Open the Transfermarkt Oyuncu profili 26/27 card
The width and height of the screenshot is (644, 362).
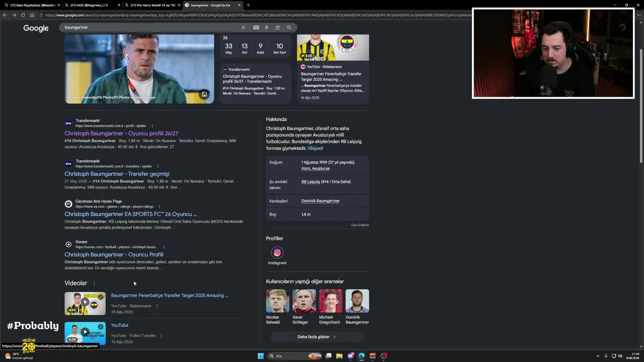255,83
